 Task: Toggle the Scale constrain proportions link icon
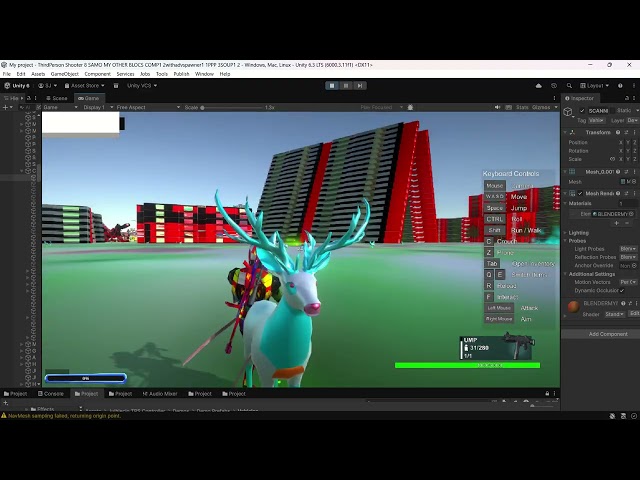(612, 159)
